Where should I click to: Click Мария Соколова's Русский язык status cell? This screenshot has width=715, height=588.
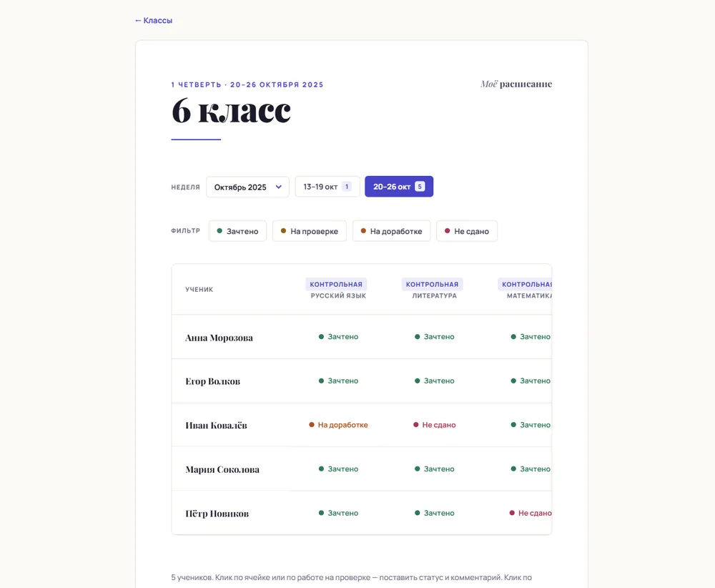coord(338,469)
